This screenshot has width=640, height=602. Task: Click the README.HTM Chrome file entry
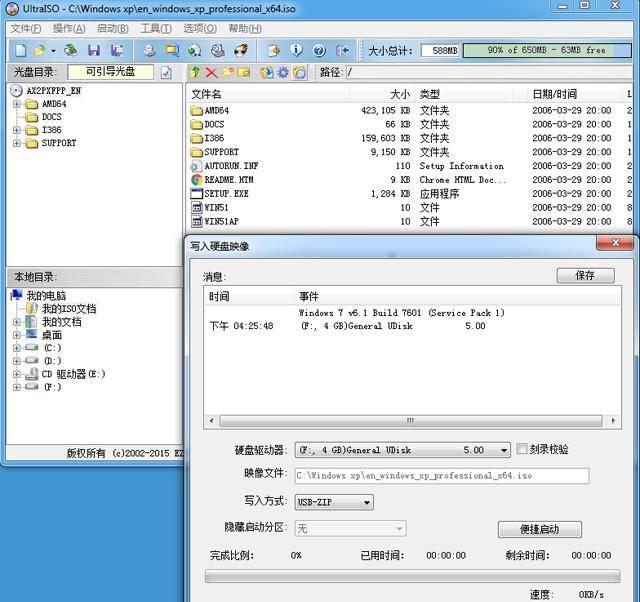229,180
